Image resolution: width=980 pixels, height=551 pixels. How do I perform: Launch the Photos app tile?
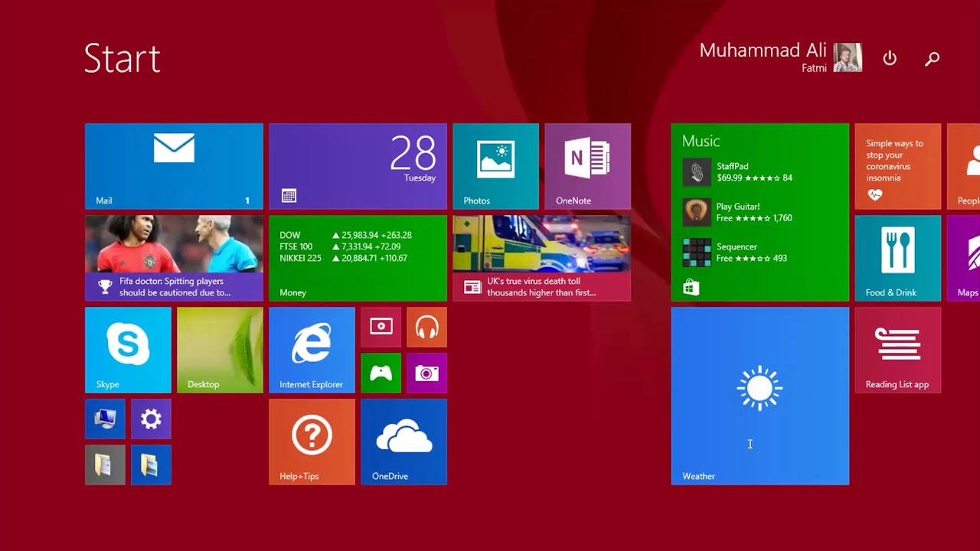(495, 166)
